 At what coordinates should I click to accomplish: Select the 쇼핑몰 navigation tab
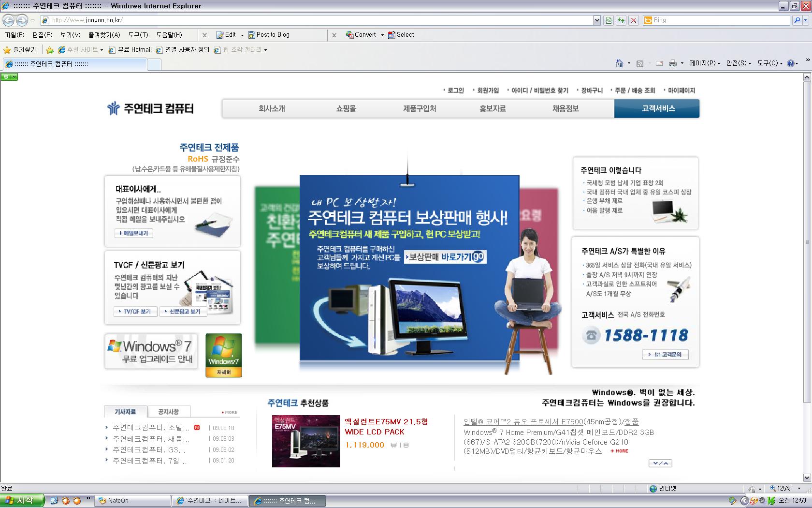[346, 108]
